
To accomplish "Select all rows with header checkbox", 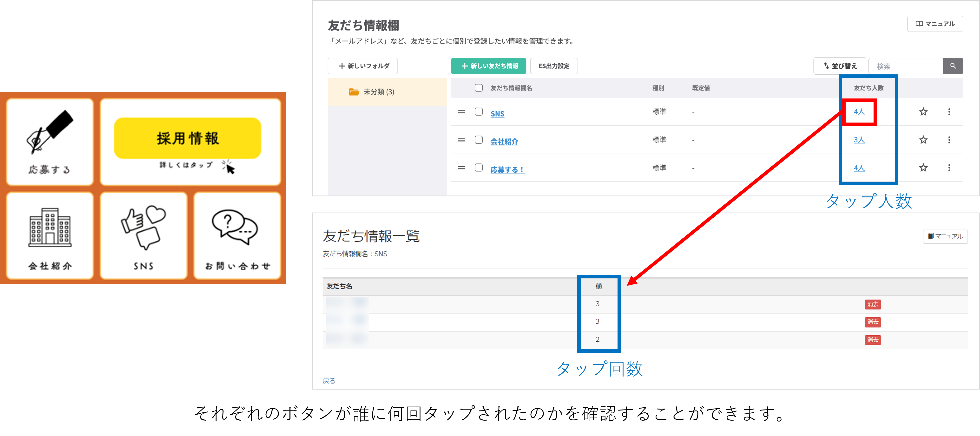I will [x=478, y=87].
